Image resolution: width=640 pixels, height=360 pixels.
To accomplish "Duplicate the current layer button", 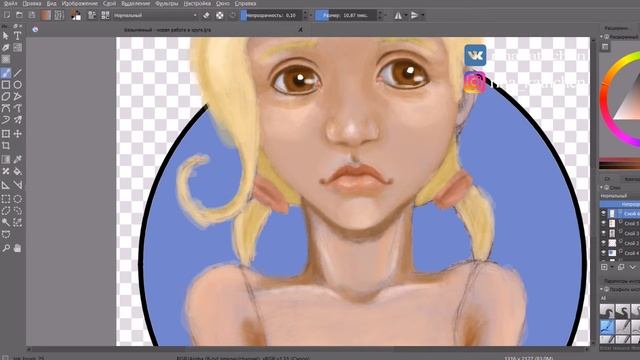I will click(x=621, y=267).
